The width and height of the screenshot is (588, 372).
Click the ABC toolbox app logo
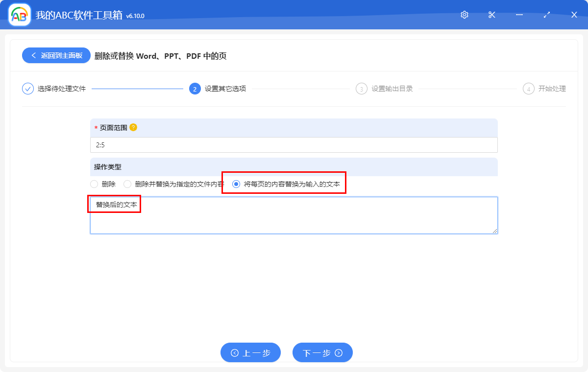[x=20, y=15]
